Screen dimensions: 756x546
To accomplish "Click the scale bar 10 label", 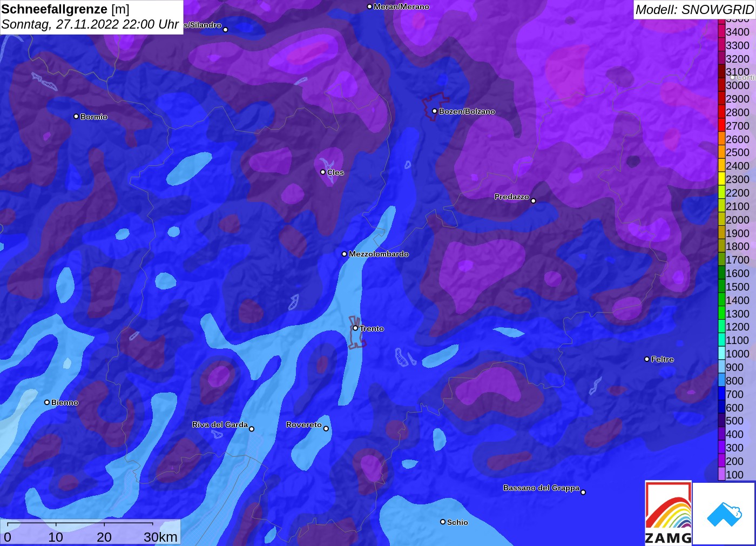I will click(x=56, y=537).
